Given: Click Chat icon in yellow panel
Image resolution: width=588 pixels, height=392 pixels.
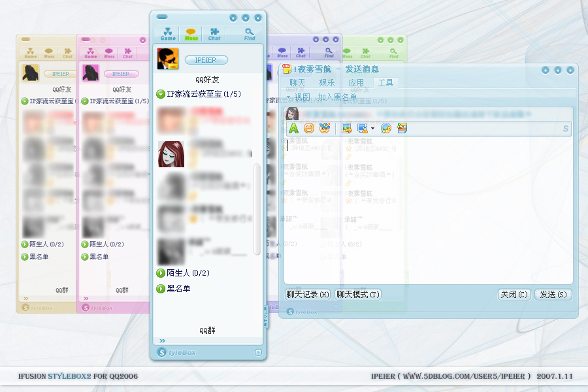Looking at the screenshot, I should 67,53.
